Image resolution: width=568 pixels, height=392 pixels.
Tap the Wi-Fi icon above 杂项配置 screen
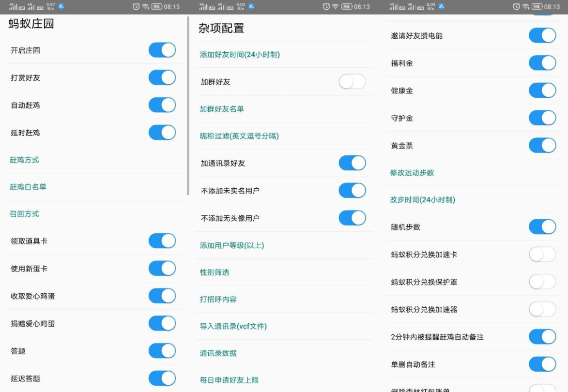336,6
